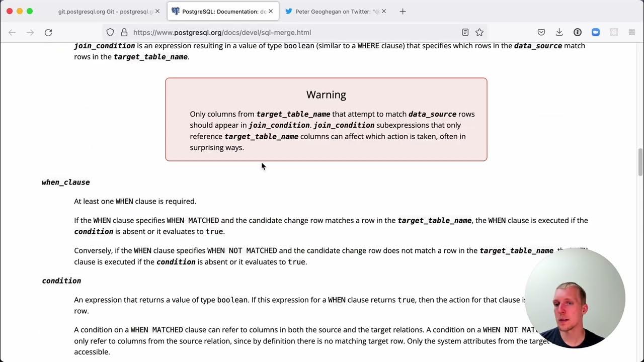Close the git.postgresql.org tab
The height and width of the screenshot is (362, 644).
pos(157,11)
